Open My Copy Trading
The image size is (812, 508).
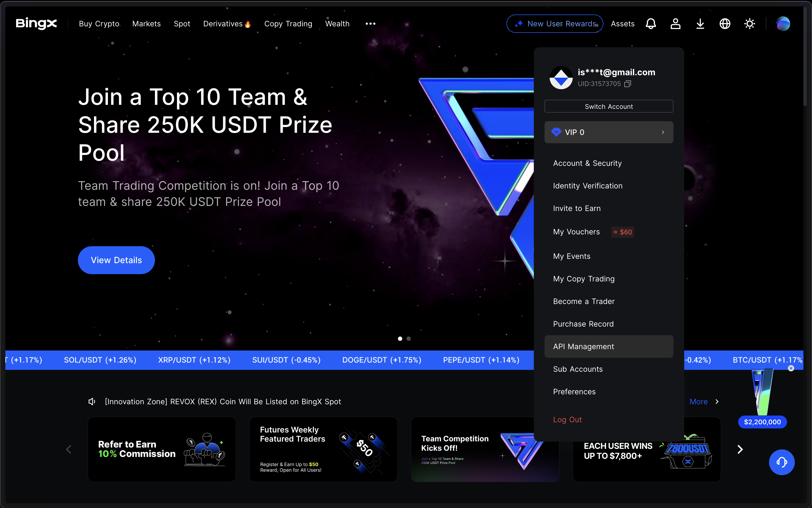click(x=609, y=278)
